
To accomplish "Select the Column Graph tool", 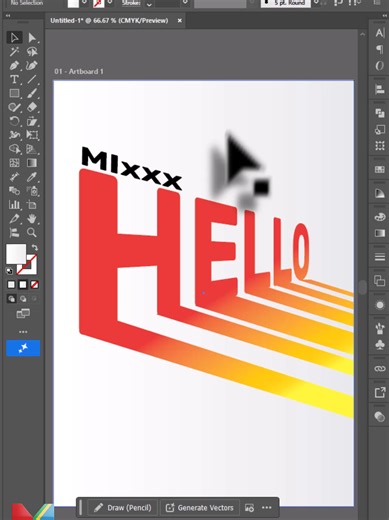I will [x=14, y=205].
